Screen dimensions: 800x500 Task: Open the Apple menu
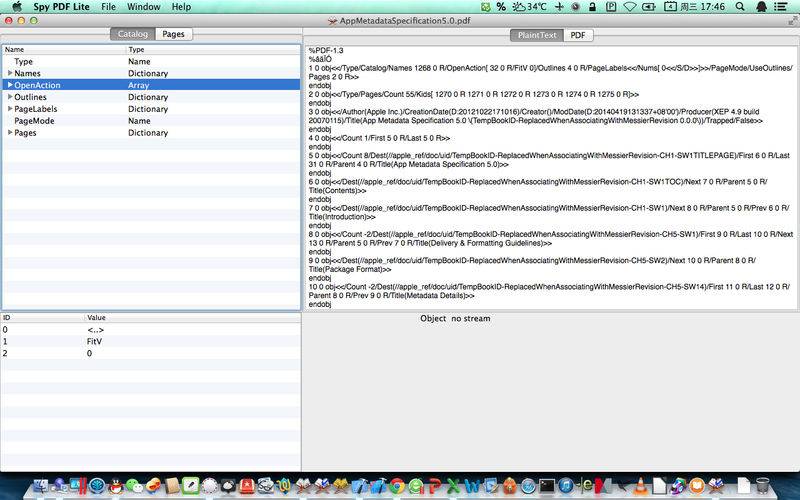[17, 7]
